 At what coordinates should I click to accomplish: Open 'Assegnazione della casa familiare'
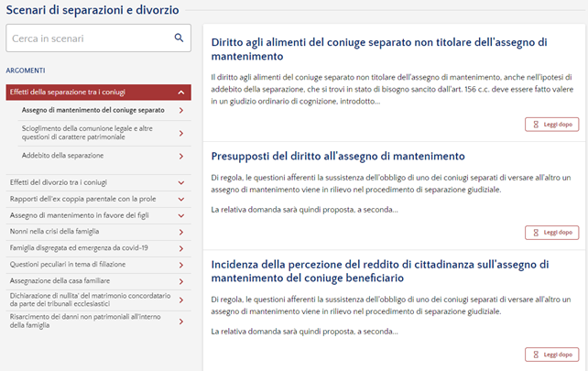click(60, 281)
